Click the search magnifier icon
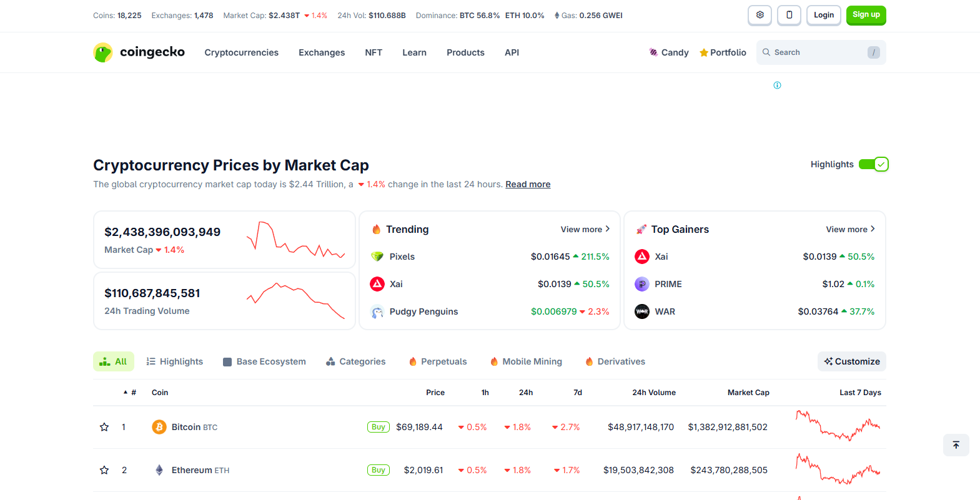This screenshot has width=980, height=500. (766, 52)
